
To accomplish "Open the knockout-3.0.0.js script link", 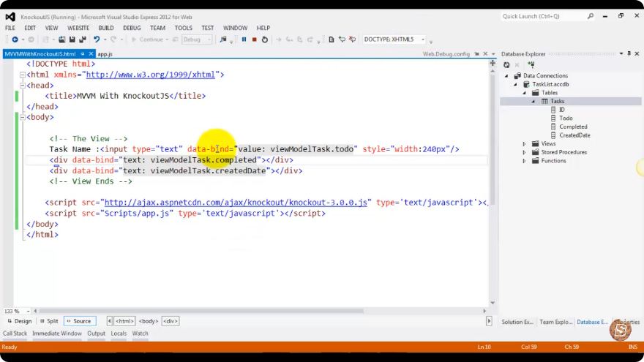I will point(236,203).
